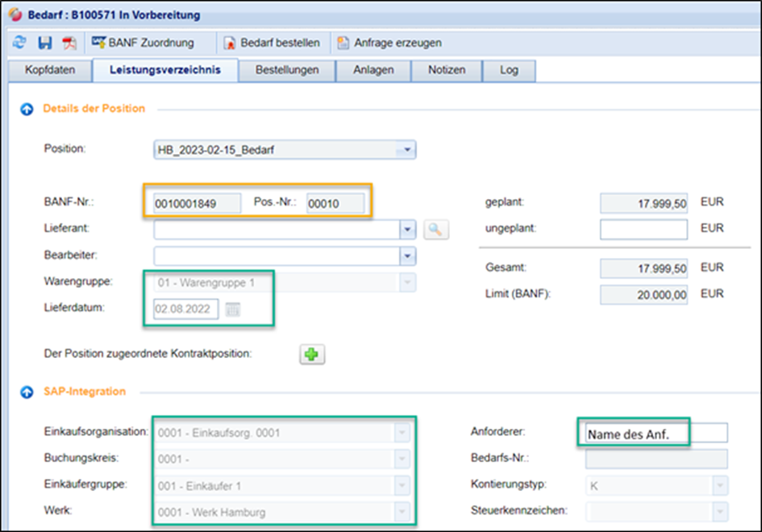762x532 pixels.
Task: Collapse the SAP-Integration section
Action: click(26, 392)
